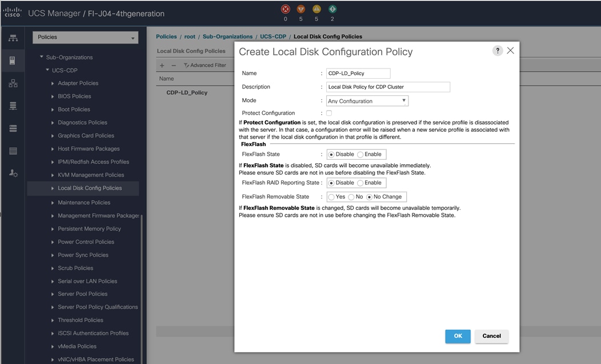The image size is (601, 364).
Task: Select Yes for FlexFlash Removable State
Action: [331, 197]
